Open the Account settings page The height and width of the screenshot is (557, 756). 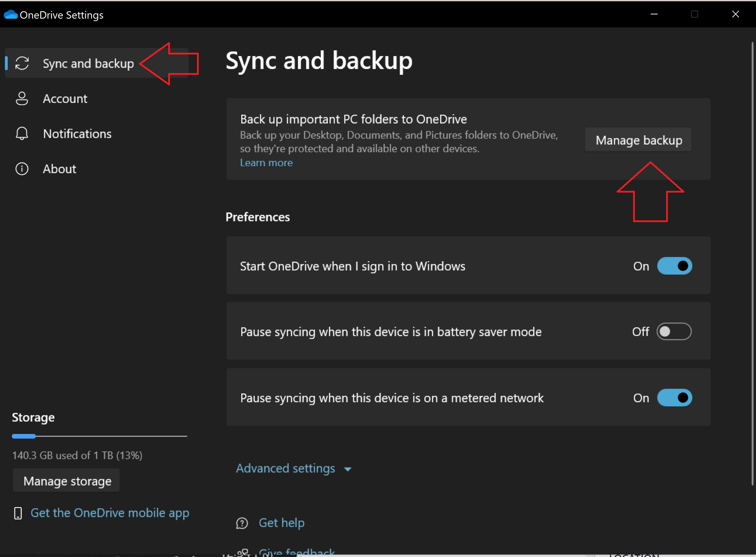(x=65, y=99)
